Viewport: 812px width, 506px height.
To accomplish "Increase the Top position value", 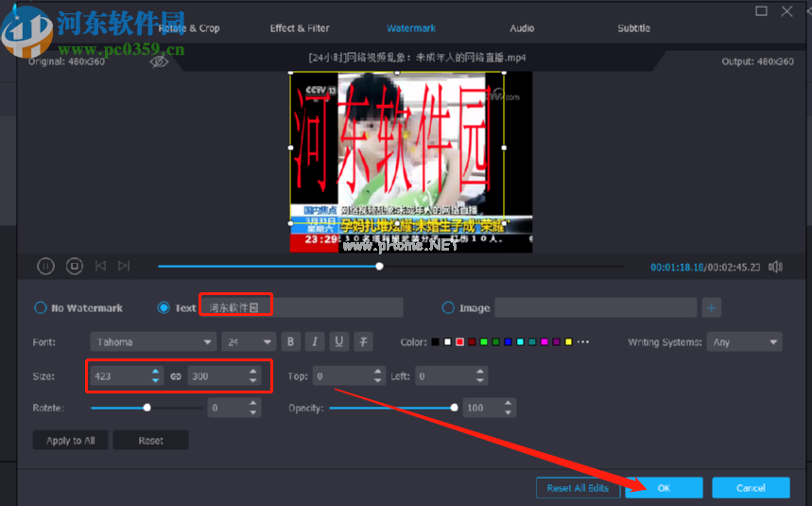I will point(377,372).
